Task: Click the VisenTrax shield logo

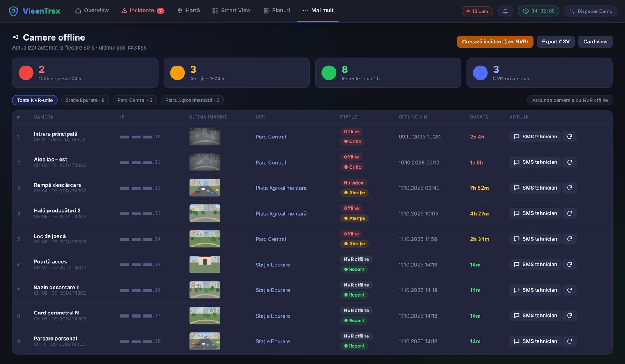Action: coord(13,11)
